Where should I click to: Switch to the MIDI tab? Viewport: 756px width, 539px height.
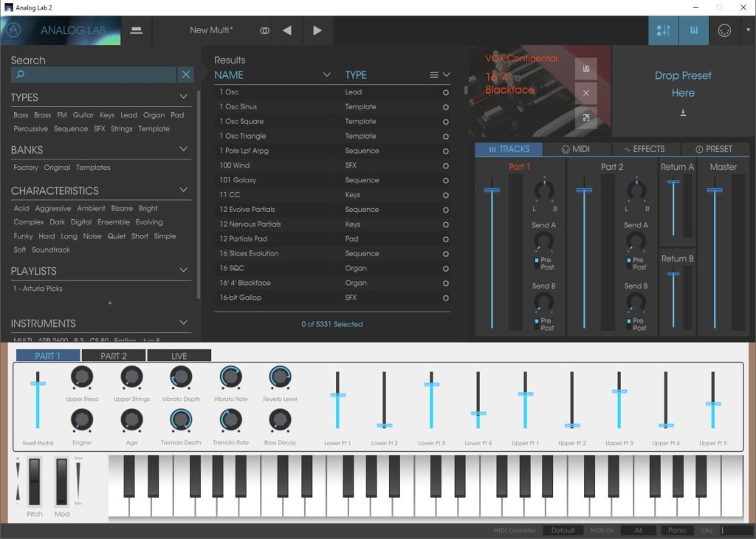[577, 149]
